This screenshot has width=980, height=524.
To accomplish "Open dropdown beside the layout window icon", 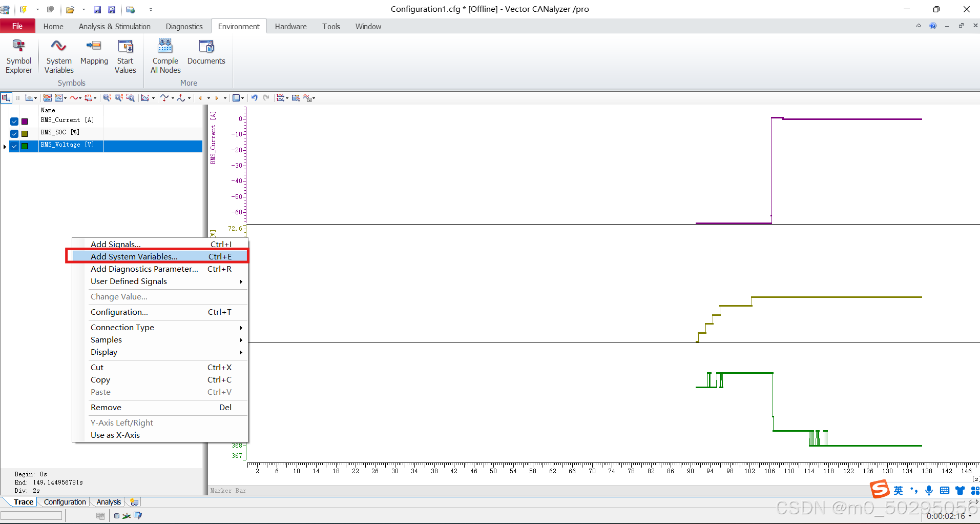I will pos(242,98).
